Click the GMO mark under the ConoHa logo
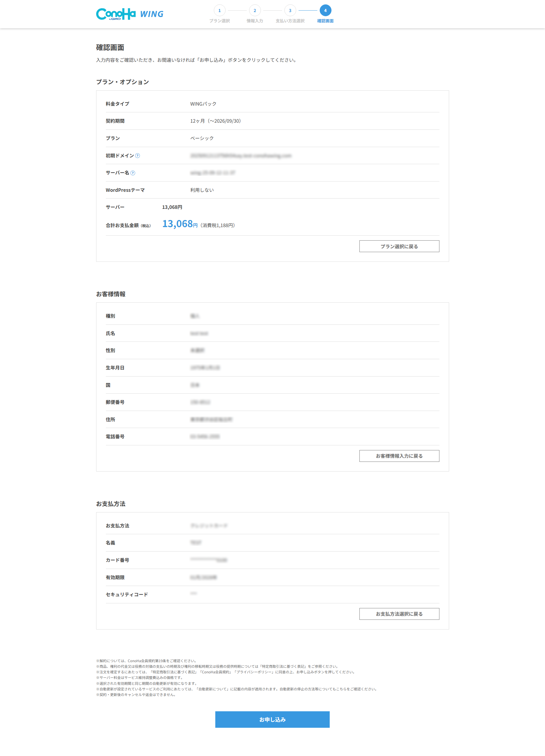Image resolution: width=545 pixels, height=756 pixels. (115, 19)
